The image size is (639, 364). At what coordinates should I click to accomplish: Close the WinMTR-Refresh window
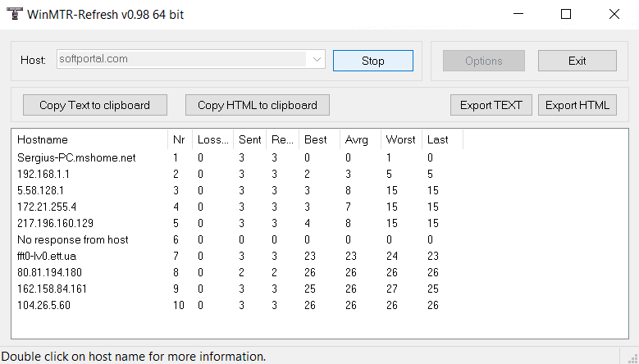pyautogui.click(x=614, y=15)
